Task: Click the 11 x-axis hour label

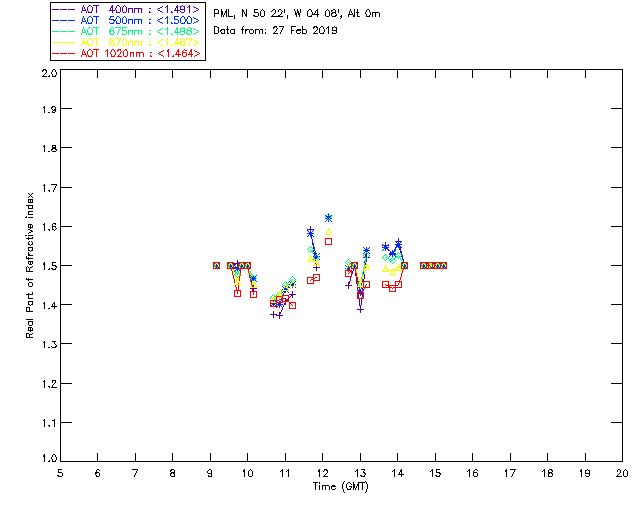Action: [285, 473]
